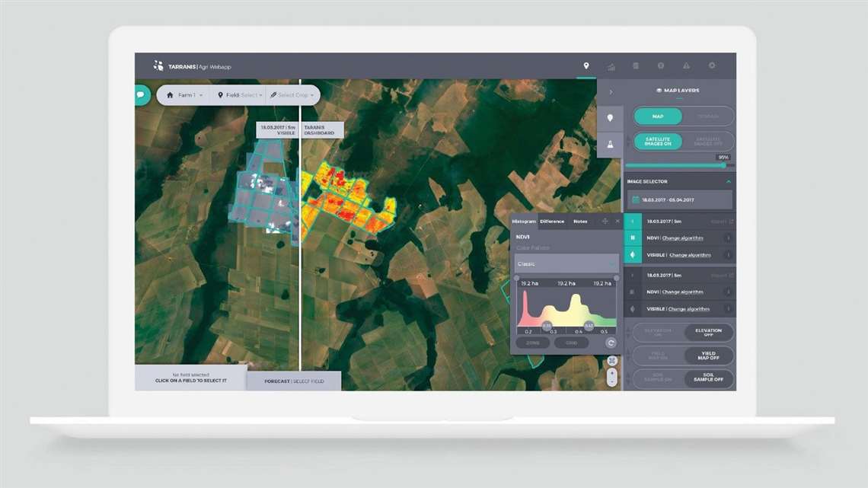Image resolution: width=868 pixels, height=488 pixels.
Task: Toggle the active NDVI layer pause icon
Action: click(633, 238)
